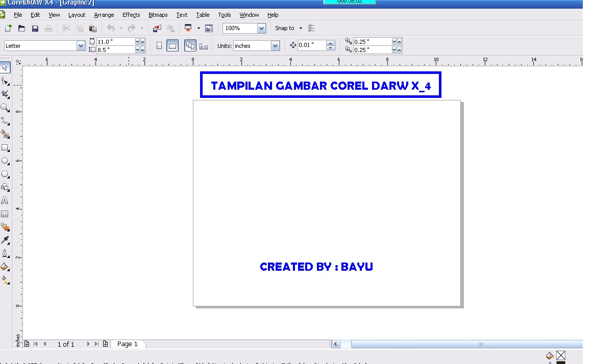Save the document with floppy icon
616x364 pixels.
[x=35, y=28]
